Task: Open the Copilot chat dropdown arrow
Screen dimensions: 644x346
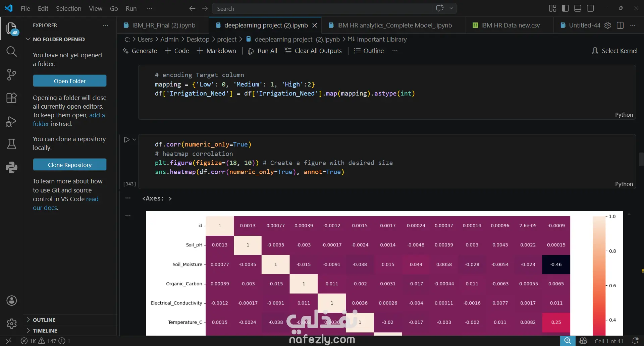Action: [451, 8]
